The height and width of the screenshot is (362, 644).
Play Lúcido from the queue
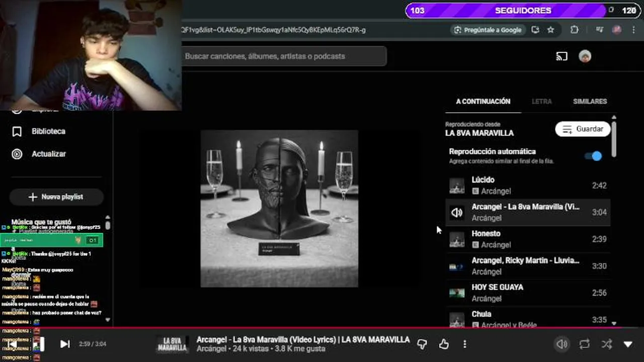pos(528,185)
